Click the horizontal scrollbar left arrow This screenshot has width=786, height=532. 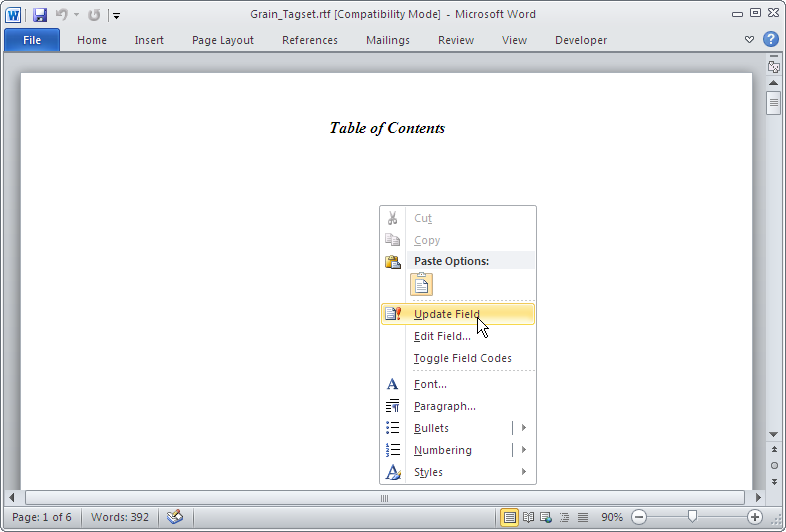12,498
